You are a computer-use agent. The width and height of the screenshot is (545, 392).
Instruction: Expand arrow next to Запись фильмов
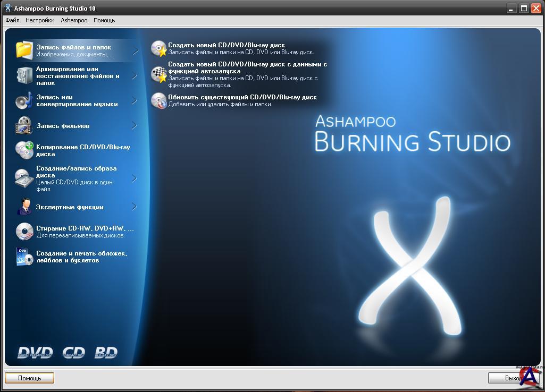[135, 125]
